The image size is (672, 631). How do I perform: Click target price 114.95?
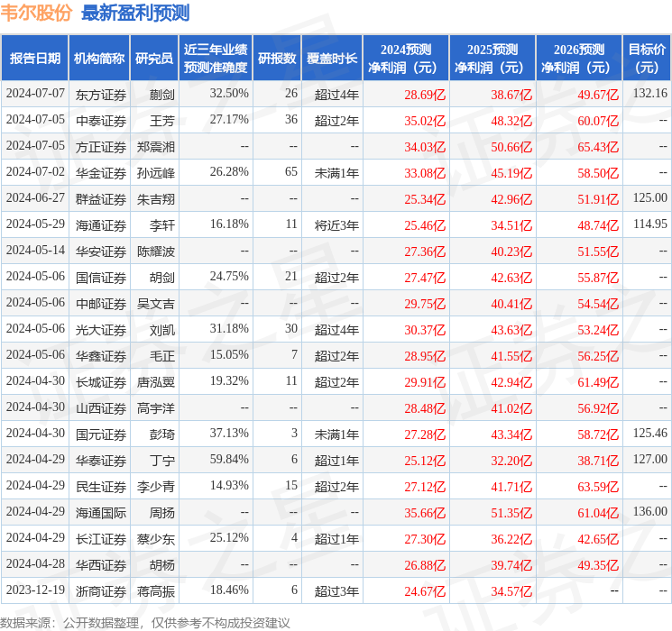[650, 224]
